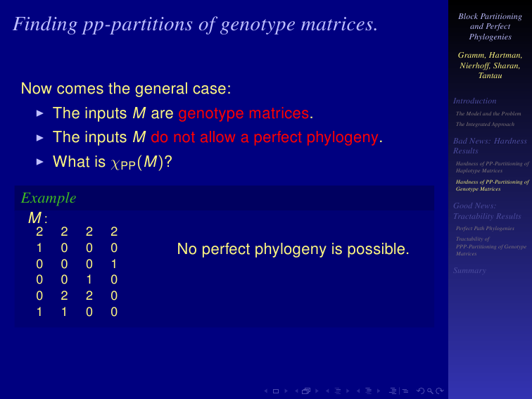532x399 pixels.
Task: Click the slide rectangle navigation icon
Action: point(276,391)
